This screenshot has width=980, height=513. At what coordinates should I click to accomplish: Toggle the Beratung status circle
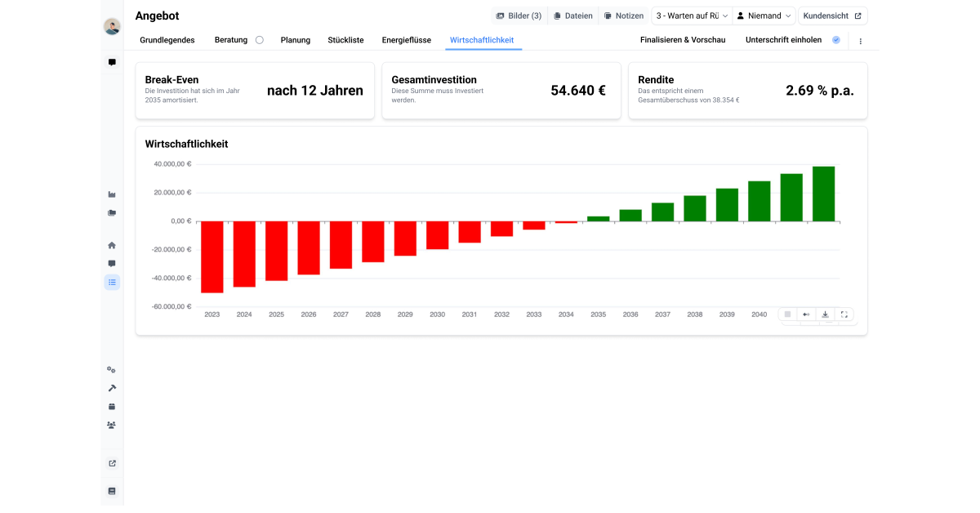(x=260, y=40)
